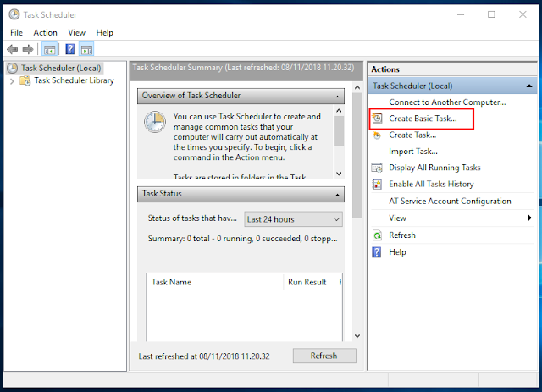542x392 pixels.
Task: Collapse the Task Status section
Action: coord(337,195)
